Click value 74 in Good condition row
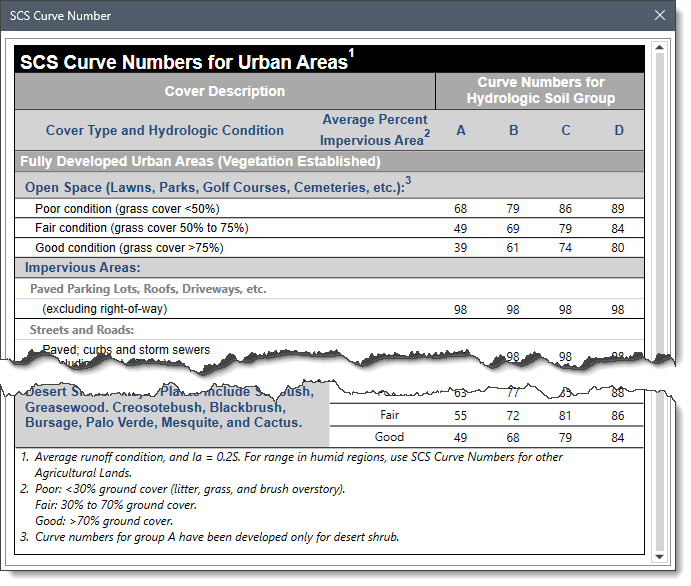This screenshot has height=586, width=691. coord(565,248)
